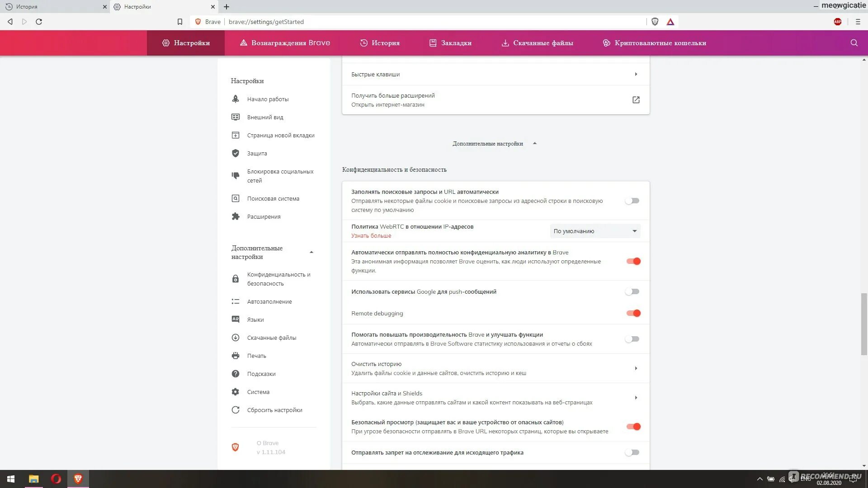Enable Do Not Track request toggle
Viewport: 868px width, 488px height.
pyautogui.click(x=632, y=452)
